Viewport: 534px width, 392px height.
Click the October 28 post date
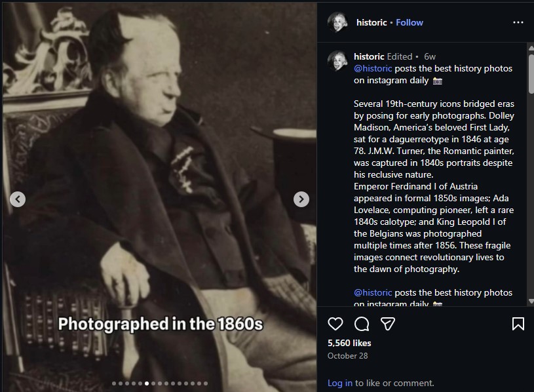347,356
